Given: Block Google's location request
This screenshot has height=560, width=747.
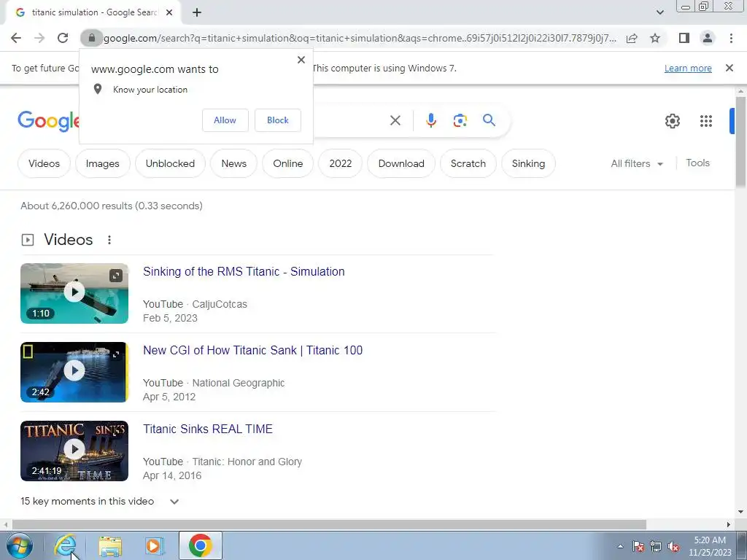Looking at the screenshot, I should click(x=278, y=120).
